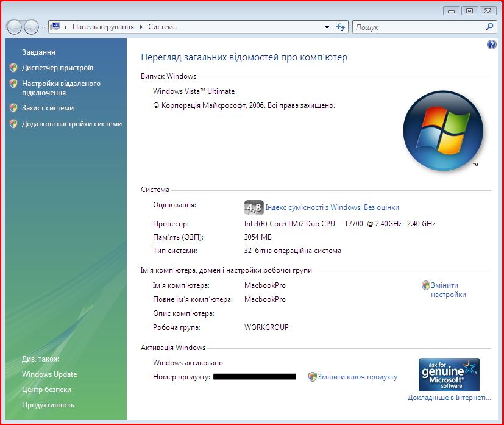
Task: Open Захист системи link
Action: click(x=48, y=108)
